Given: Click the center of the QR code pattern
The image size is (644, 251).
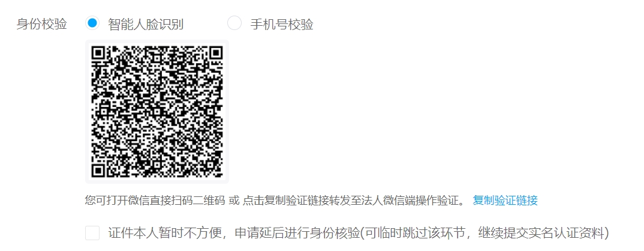Looking at the screenshot, I should [157, 112].
